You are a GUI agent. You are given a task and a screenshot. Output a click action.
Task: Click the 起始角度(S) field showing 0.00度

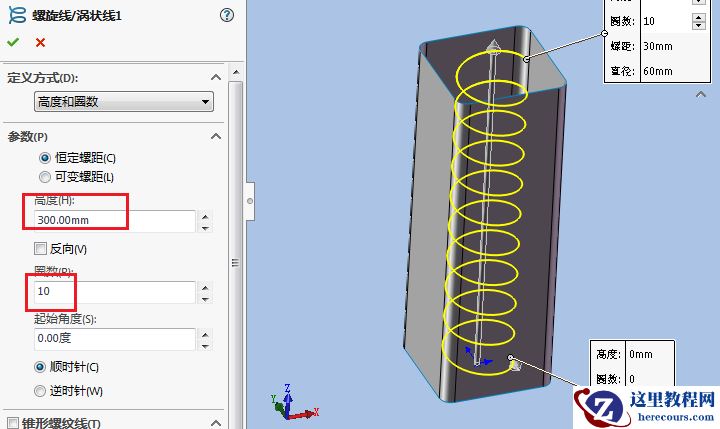tap(115, 339)
